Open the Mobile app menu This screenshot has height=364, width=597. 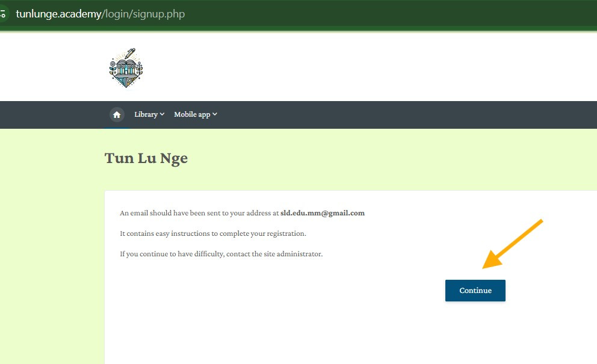tap(192, 114)
